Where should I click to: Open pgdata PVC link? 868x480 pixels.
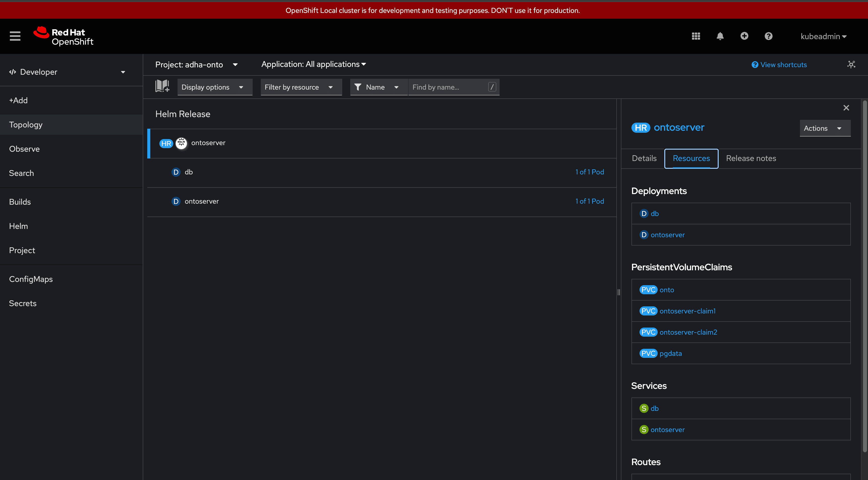pyautogui.click(x=670, y=354)
